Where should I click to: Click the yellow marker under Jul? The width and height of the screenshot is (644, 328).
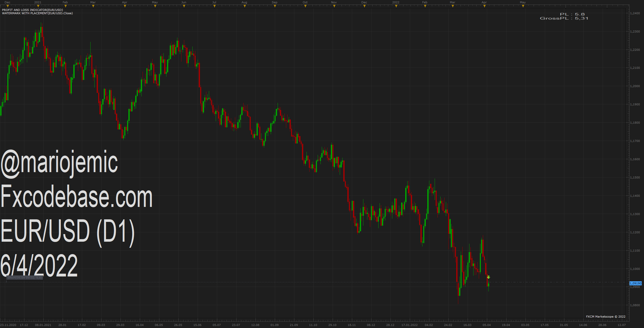[214, 6]
